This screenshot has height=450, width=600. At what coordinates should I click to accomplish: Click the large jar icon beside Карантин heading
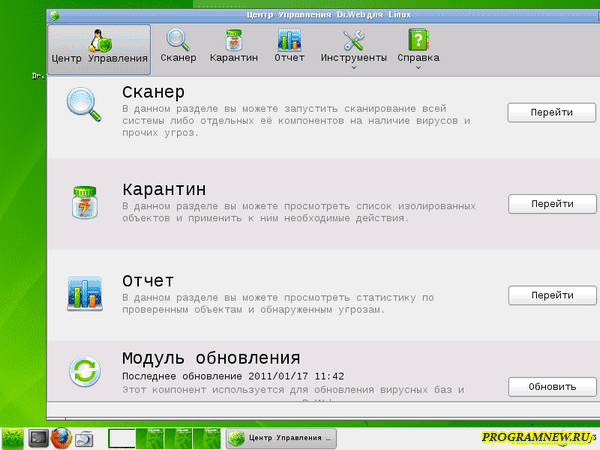85,202
